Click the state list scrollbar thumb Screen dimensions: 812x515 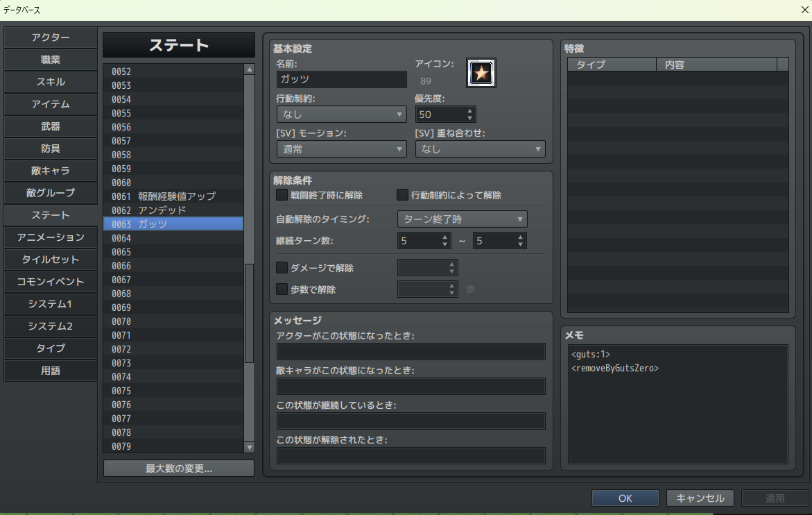coord(249,313)
